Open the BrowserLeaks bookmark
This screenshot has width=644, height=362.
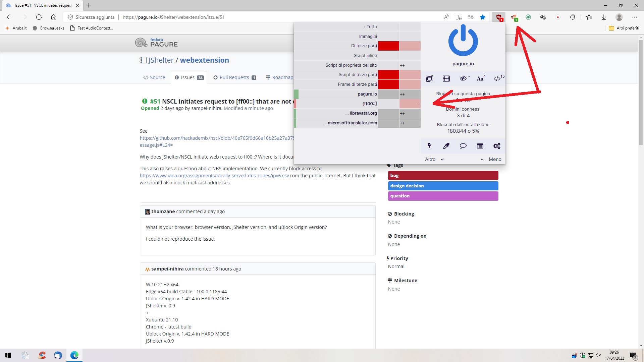point(49,28)
